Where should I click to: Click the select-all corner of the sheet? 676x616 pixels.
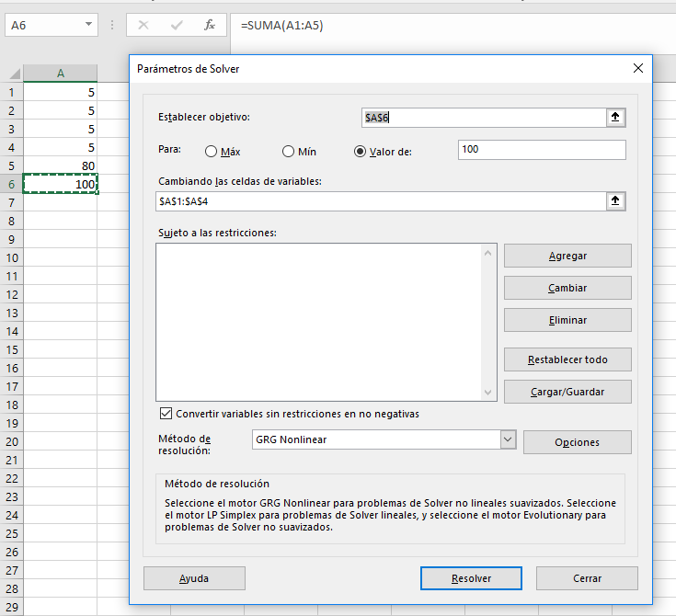[13, 74]
